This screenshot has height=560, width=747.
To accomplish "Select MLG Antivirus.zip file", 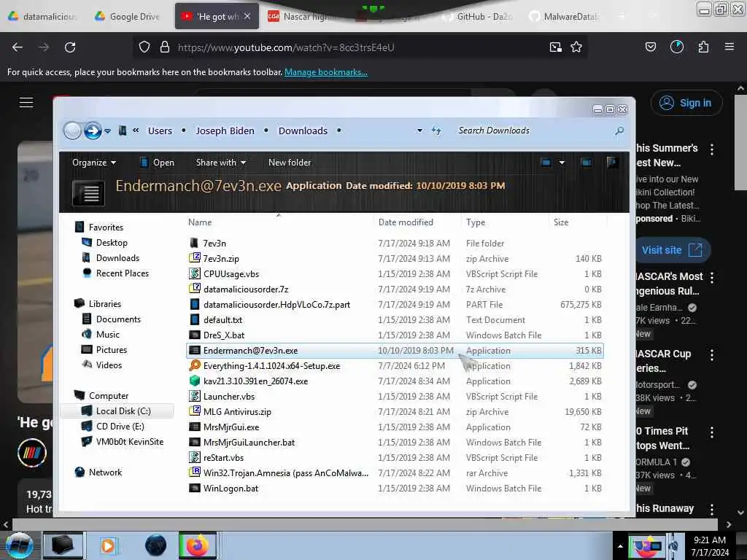I will coord(395,411).
